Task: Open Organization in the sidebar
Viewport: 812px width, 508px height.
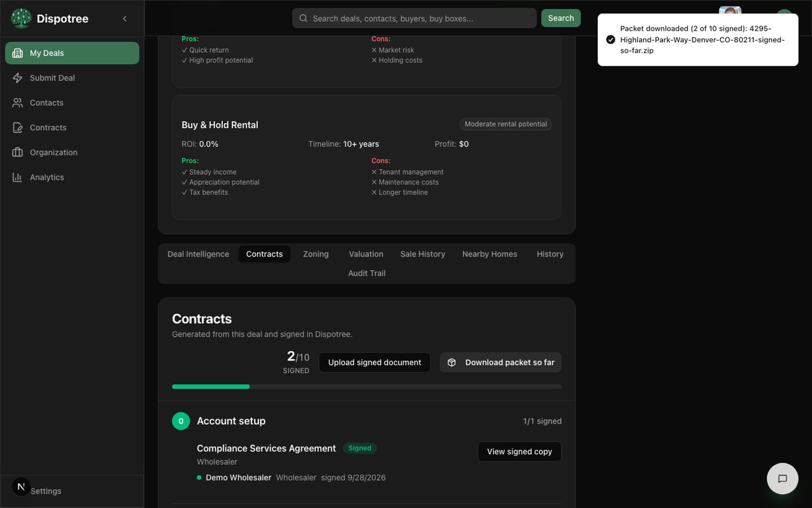Action: click(72, 152)
